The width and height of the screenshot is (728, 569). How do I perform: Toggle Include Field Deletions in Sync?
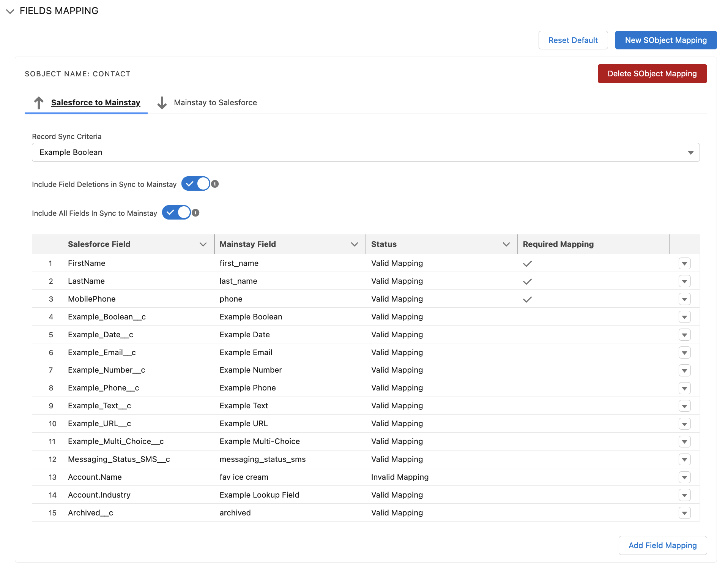[195, 184]
